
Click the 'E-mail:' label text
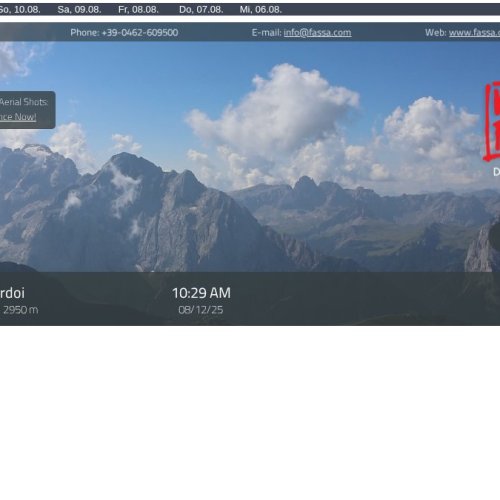pos(267,33)
